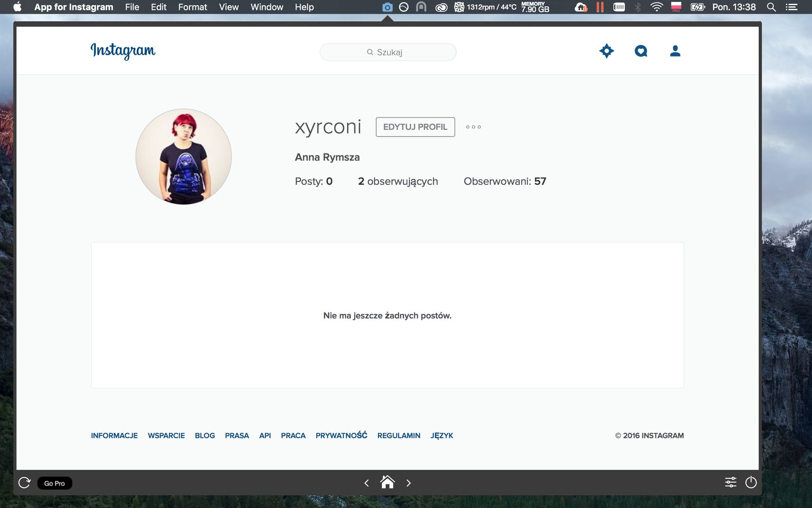Open the App for Instagram menu
812x508 pixels.
(74, 7)
